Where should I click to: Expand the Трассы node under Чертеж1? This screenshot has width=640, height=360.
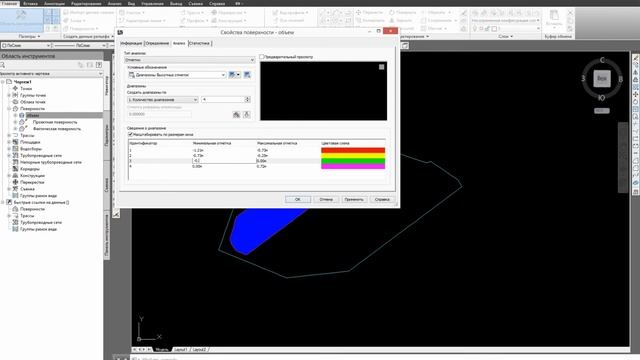[x=9, y=135]
